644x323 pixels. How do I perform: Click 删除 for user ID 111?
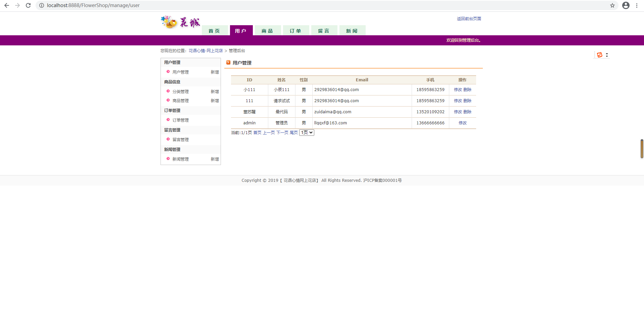click(x=467, y=101)
